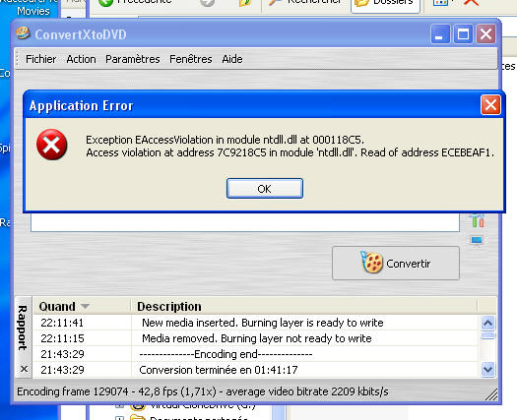The image size is (517, 420).
Task: Close the Application Error dialog
Action: click(490, 105)
